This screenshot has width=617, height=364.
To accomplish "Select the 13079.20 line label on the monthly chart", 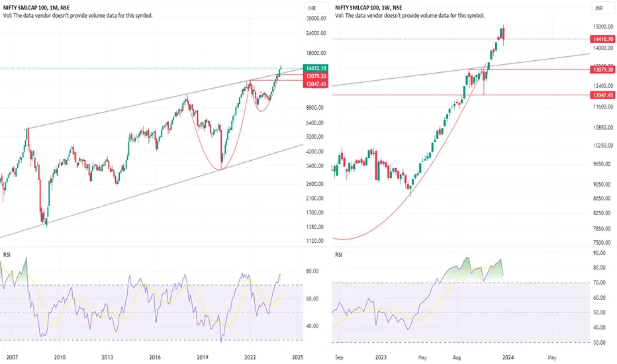I will pyautogui.click(x=316, y=76).
